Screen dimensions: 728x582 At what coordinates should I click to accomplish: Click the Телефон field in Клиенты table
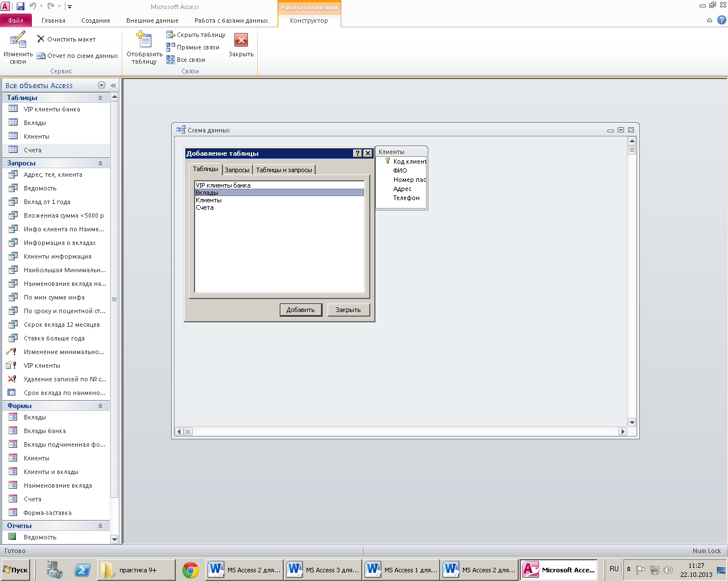pos(406,198)
